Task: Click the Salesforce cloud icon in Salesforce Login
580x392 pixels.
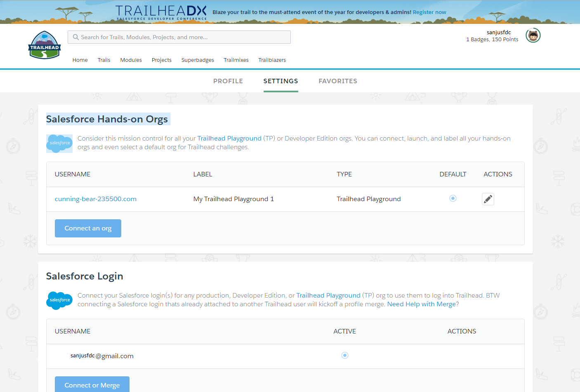Action: 59,300
